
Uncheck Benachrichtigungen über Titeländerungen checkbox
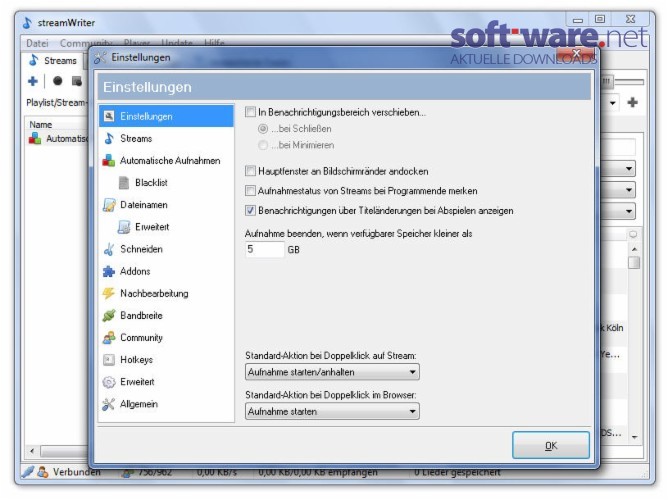[x=250, y=210]
